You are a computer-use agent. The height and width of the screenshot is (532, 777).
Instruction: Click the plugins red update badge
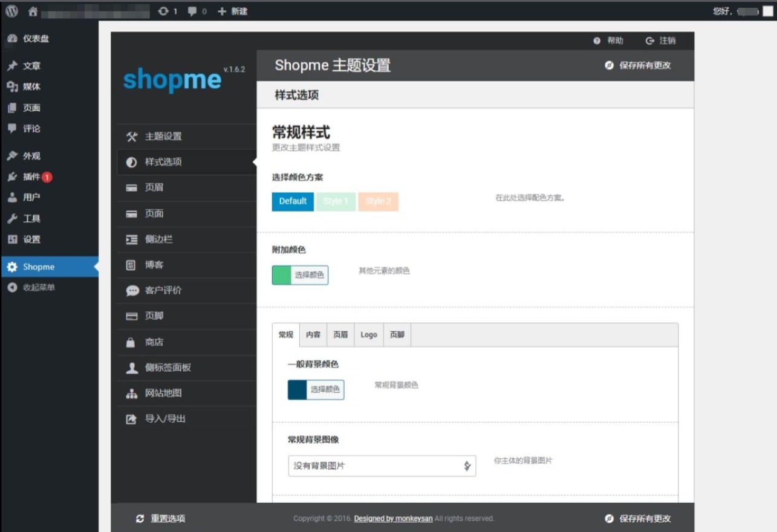coord(47,177)
